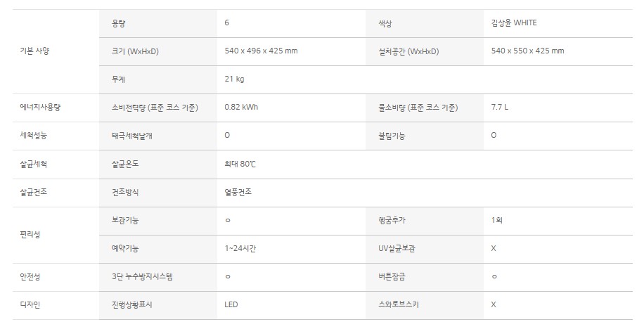Click the 열풍건조 drying method value
Screen dimensions: 644x329
[x=238, y=192]
